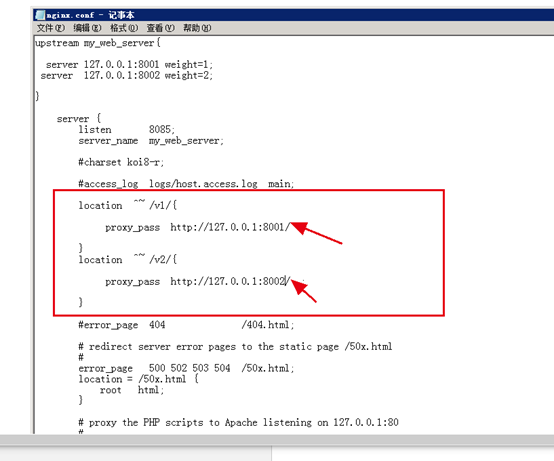Click the 'server 127.0.0.1:8002 weight=2;' line
The height and width of the screenshot is (461, 554).
coord(126,76)
